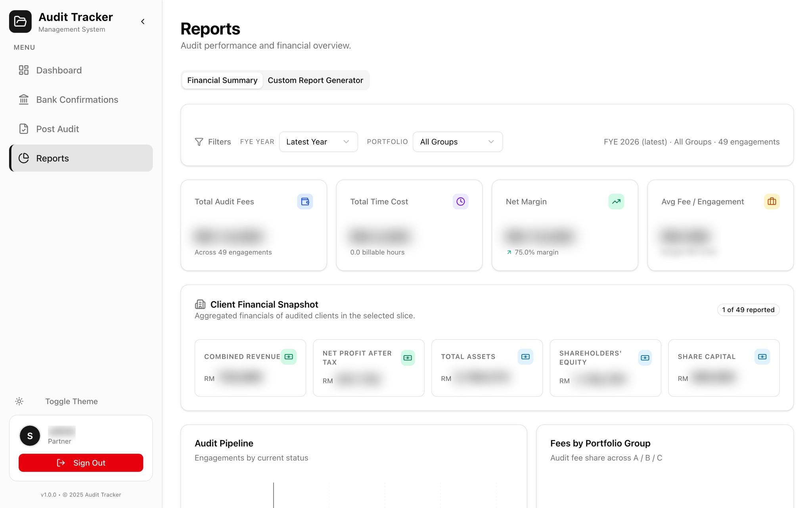The width and height of the screenshot is (812, 508).
Task: Click the Audit Tracker folder logo
Action: [20, 21]
